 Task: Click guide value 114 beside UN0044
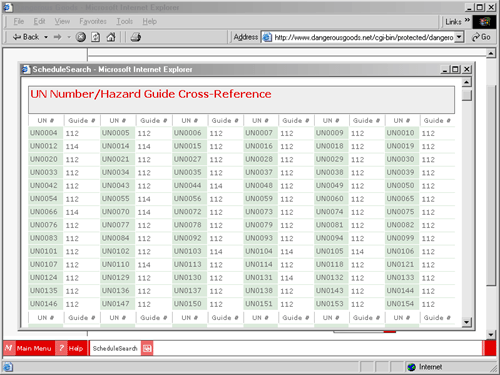click(216, 186)
